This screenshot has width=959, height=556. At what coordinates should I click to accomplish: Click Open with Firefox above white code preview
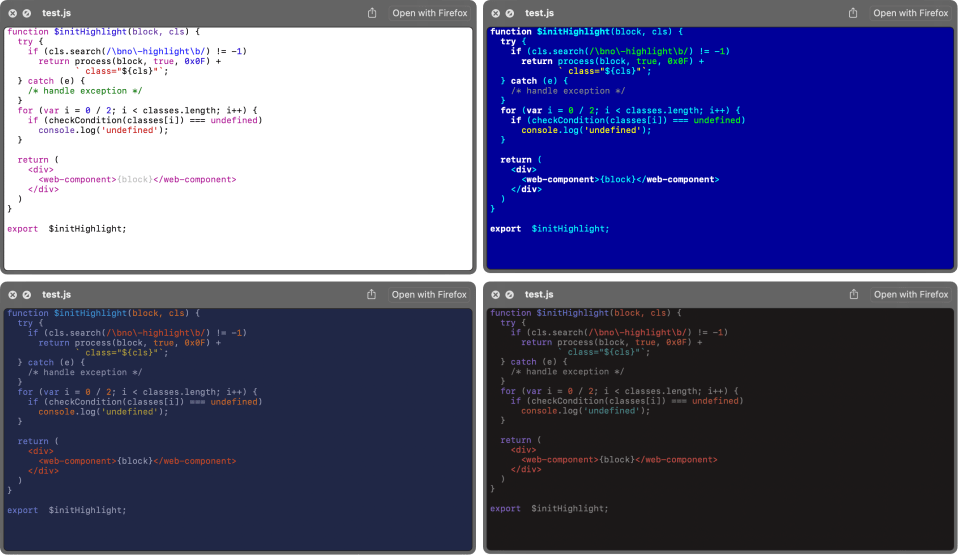(x=429, y=13)
